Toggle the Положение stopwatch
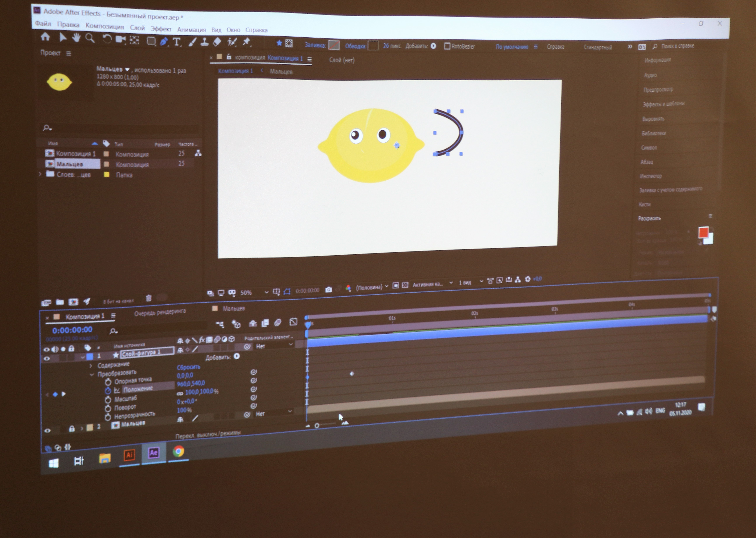The width and height of the screenshot is (756, 538). [108, 391]
